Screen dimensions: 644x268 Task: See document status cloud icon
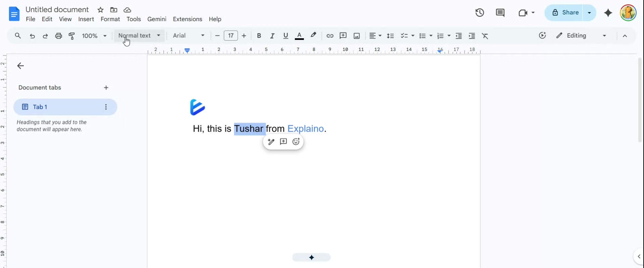(127, 10)
